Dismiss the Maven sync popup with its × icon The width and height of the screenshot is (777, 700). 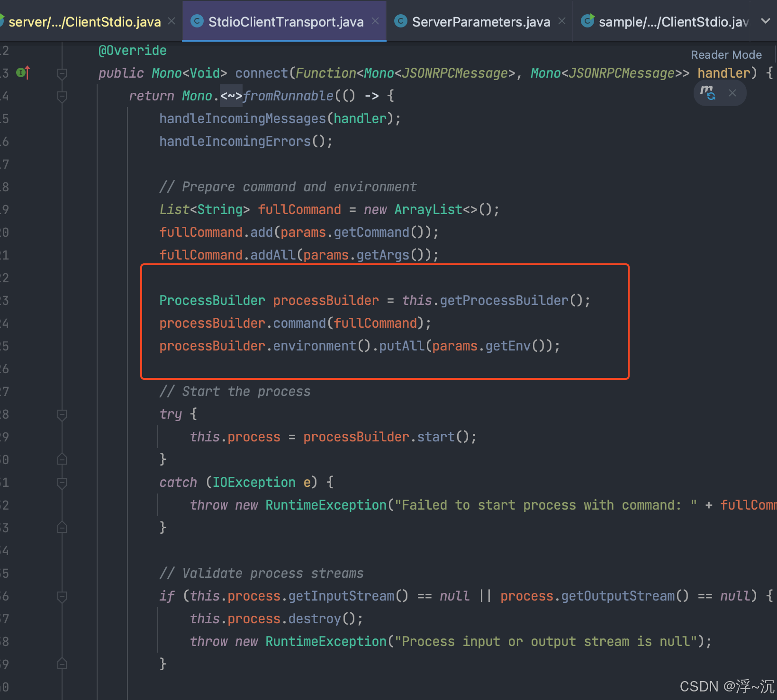point(732,93)
